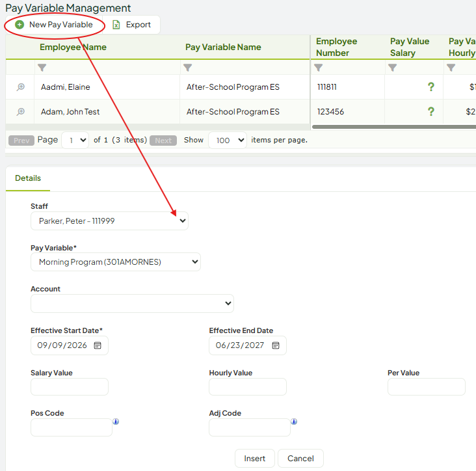Open the Pay Variable Name column filter icon

(x=188, y=68)
